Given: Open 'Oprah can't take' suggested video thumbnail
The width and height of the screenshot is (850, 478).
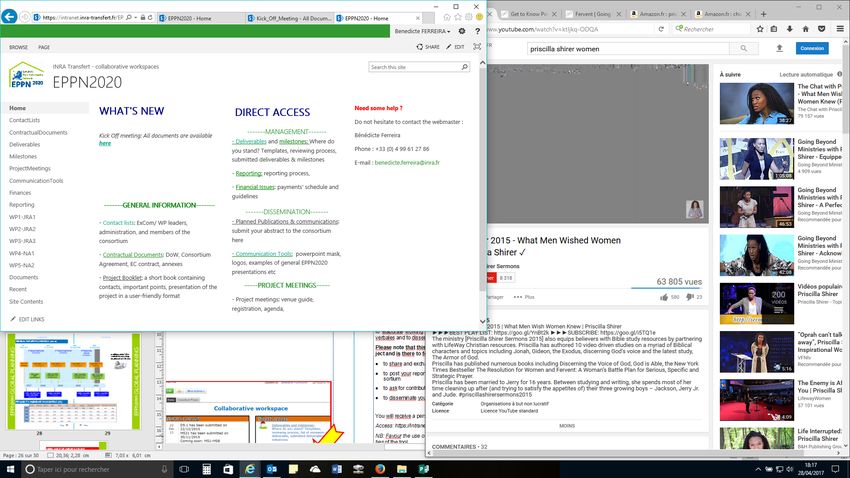Looking at the screenshot, I should click(x=757, y=352).
